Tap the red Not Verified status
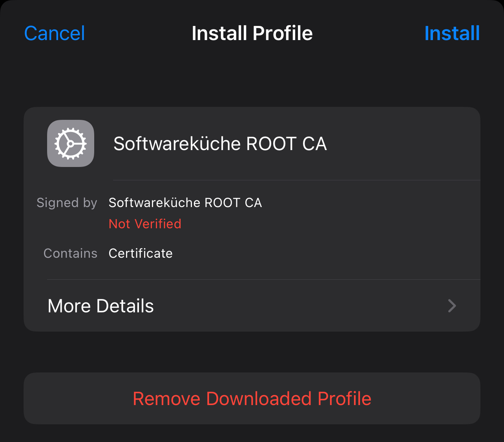504x442 pixels. click(x=145, y=224)
